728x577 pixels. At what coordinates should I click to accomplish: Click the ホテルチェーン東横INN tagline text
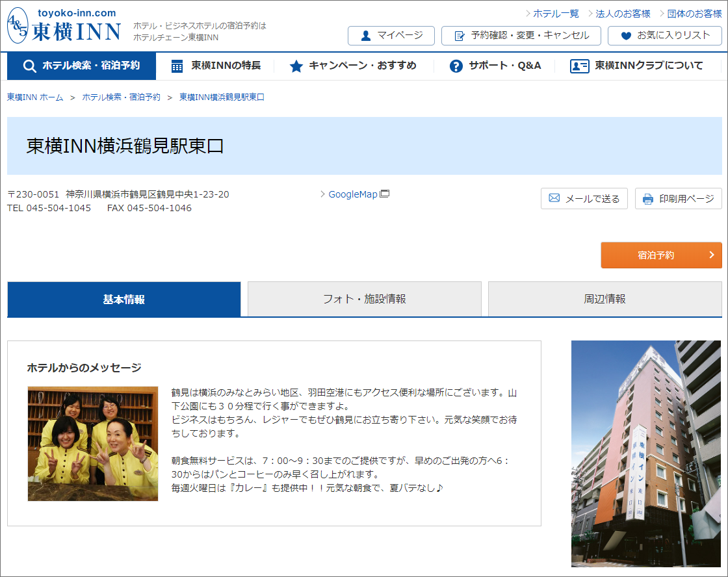pos(176,38)
